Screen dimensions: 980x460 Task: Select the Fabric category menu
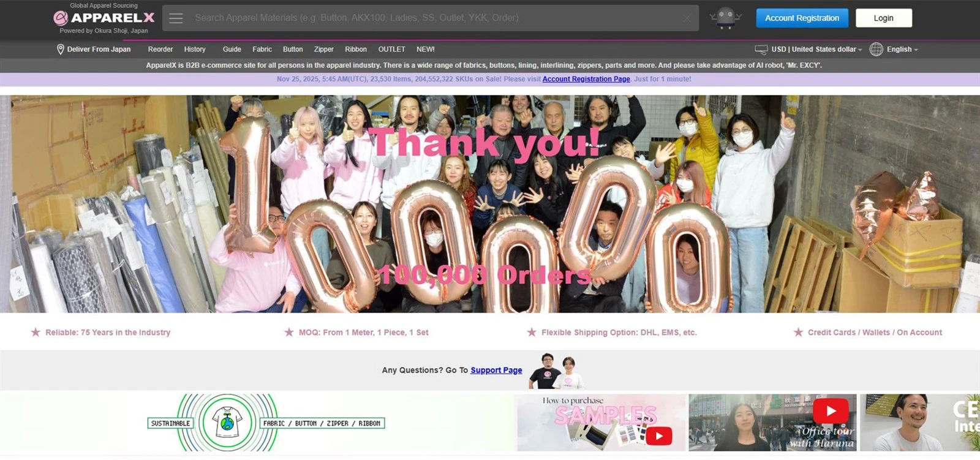(x=262, y=50)
